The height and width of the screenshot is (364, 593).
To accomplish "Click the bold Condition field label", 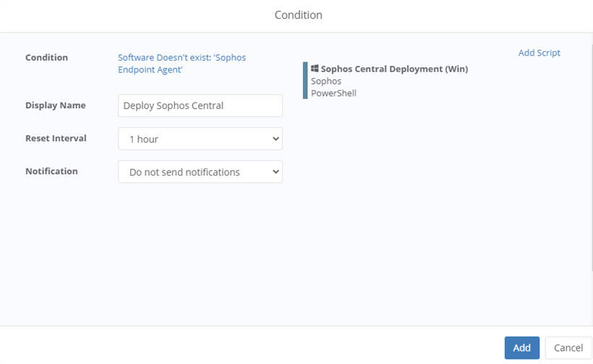I will click(46, 58).
